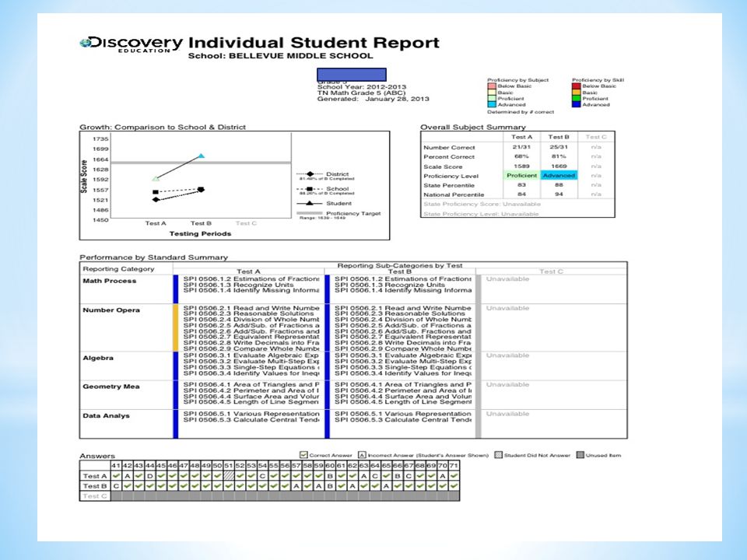Click 'Generated: January 28, 2013' line
This screenshot has width=747, height=560.
373,99
